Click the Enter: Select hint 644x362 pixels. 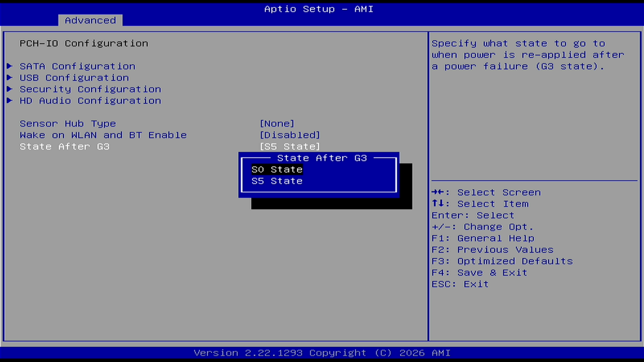(x=473, y=215)
